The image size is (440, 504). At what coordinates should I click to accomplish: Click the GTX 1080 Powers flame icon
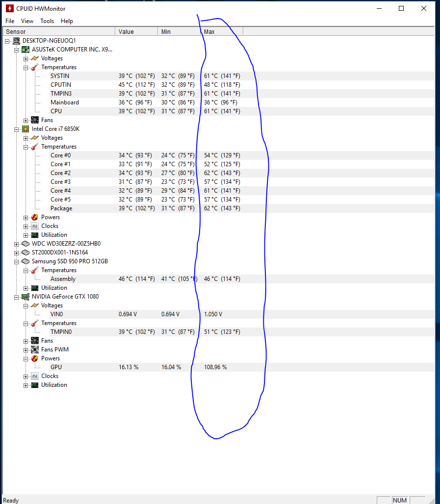(x=35, y=358)
